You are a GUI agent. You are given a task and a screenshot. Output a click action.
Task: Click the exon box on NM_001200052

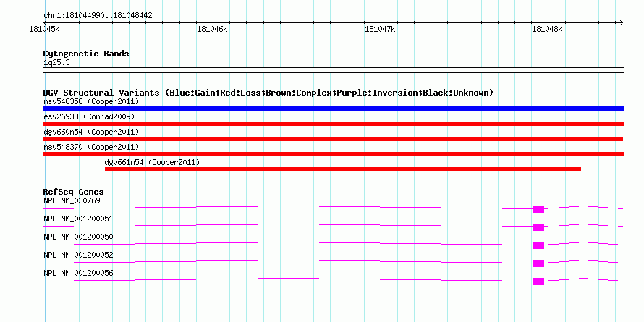(538, 263)
